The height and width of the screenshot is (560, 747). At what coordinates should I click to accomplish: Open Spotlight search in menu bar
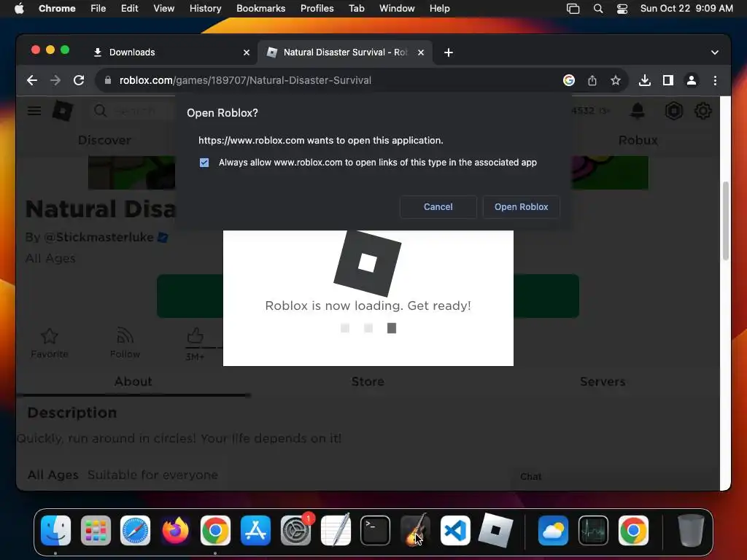coord(598,9)
